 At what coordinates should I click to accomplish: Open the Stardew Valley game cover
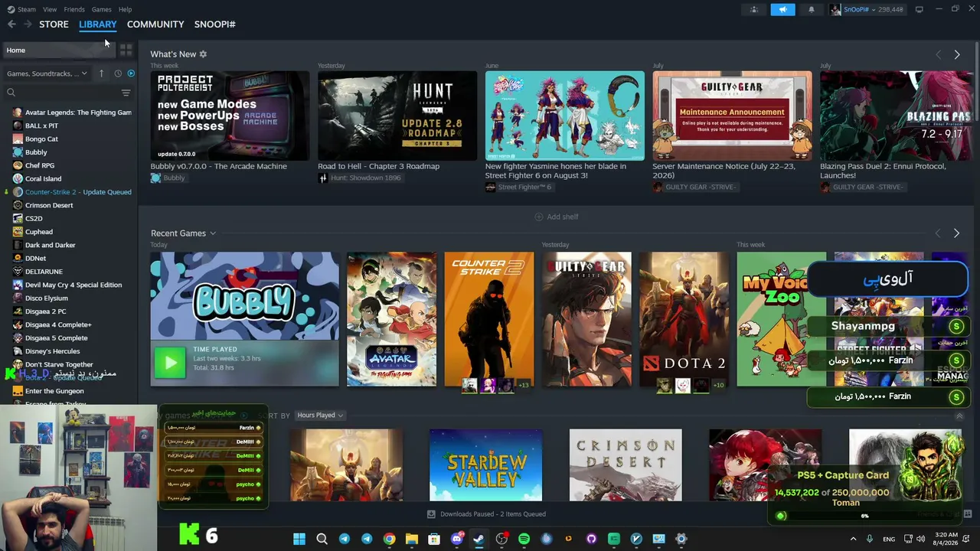click(x=486, y=465)
